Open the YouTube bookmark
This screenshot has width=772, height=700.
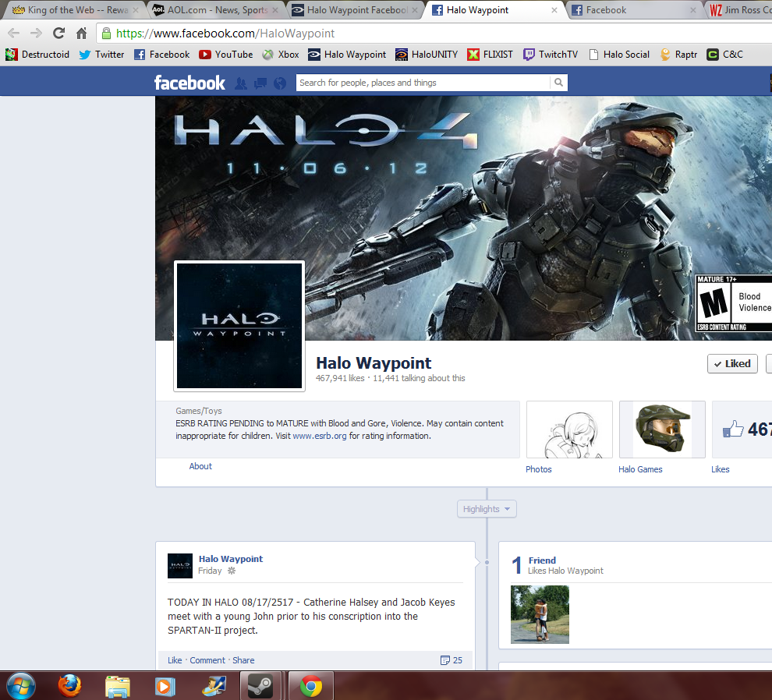coord(226,55)
